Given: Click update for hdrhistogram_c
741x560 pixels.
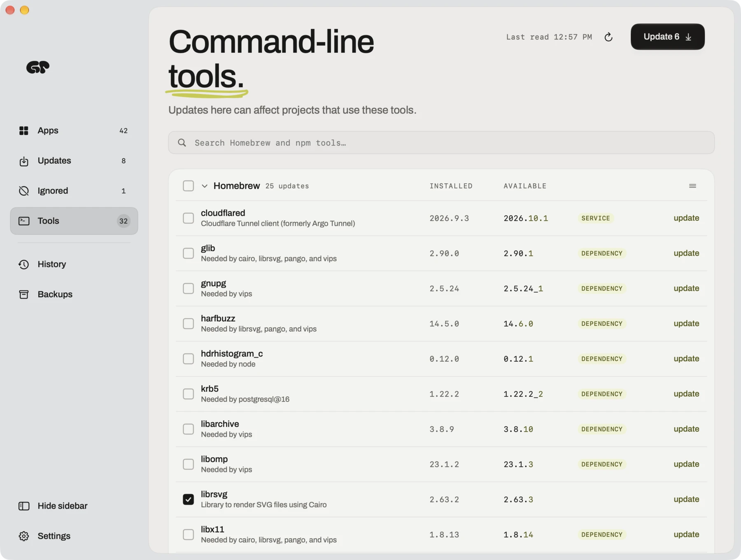Looking at the screenshot, I should pos(686,358).
